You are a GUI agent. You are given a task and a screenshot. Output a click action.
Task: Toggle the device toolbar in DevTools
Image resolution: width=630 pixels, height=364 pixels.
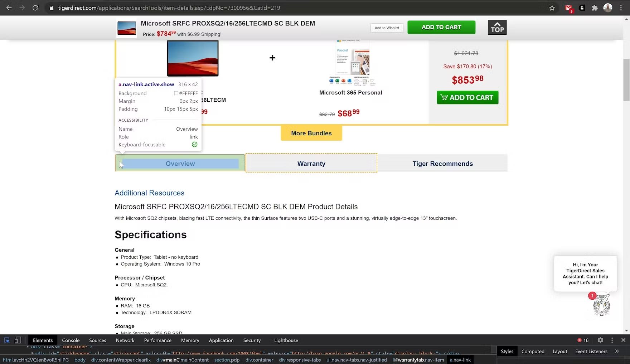coord(18,340)
